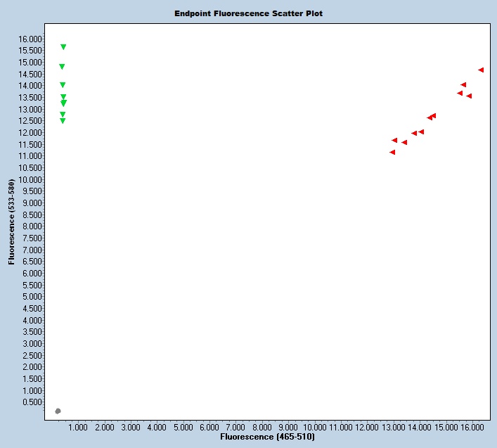
Task: Click the lowest red triangle marker
Action: click(x=392, y=152)
